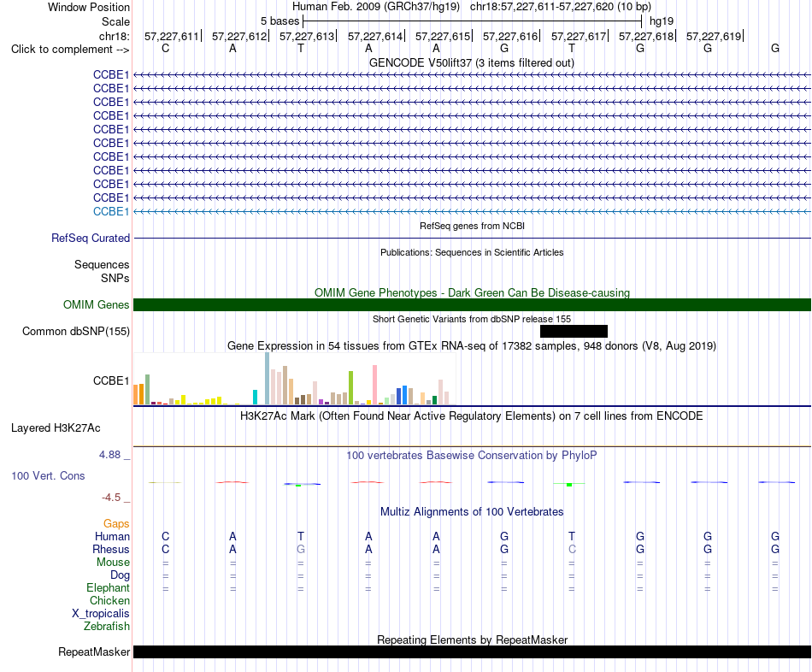Click Short Genetic Variants from dbSNP title
The height and width of the screenshot is (672, 812).
pos(472,319)
